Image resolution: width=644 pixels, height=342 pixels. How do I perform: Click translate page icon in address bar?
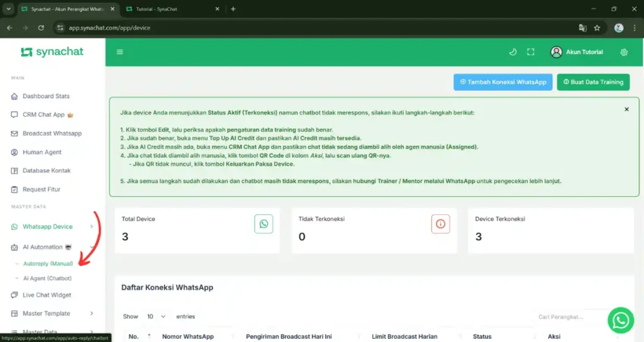point(582,28)
